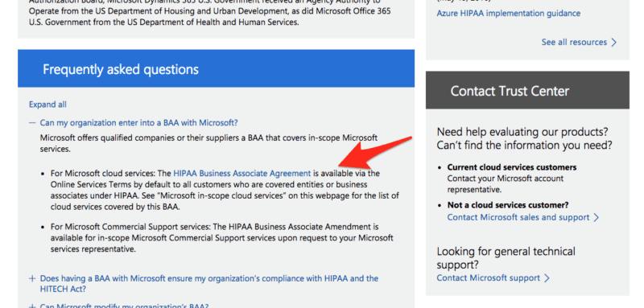The width and height of the screenshot is (644, 308).
Task: Click 'Not a cloud services customer?' text
Action: click(x=508, y=205)
